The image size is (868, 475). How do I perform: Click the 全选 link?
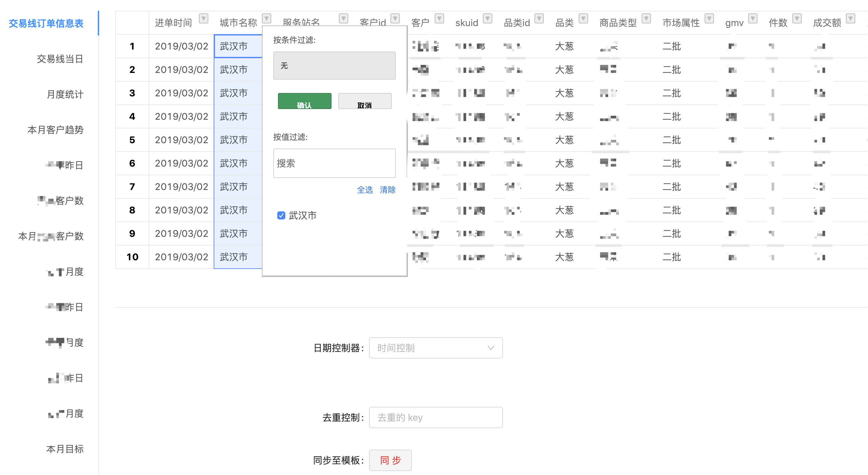point(365,190)
